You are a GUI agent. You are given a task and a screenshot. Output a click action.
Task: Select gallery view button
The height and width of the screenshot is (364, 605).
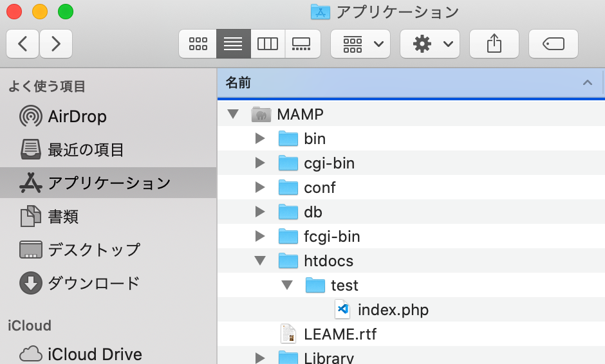(302, 44)
